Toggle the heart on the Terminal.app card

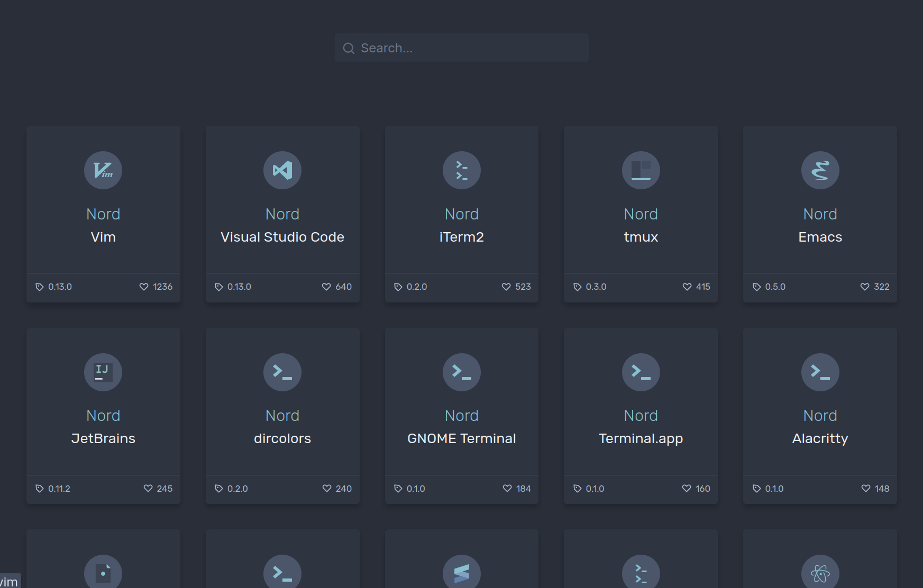(687, 489)
